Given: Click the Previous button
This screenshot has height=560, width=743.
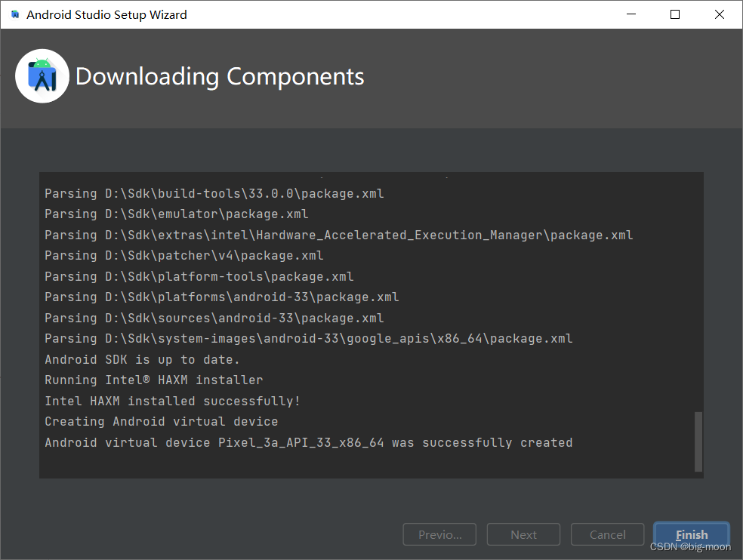Looking at the screenshot, I should (439, 534).
